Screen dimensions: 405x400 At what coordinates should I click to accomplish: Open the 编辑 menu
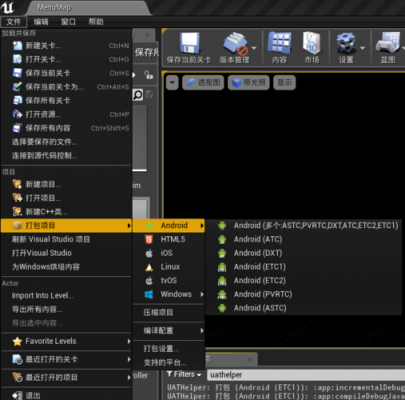click(x=41, y=22)
